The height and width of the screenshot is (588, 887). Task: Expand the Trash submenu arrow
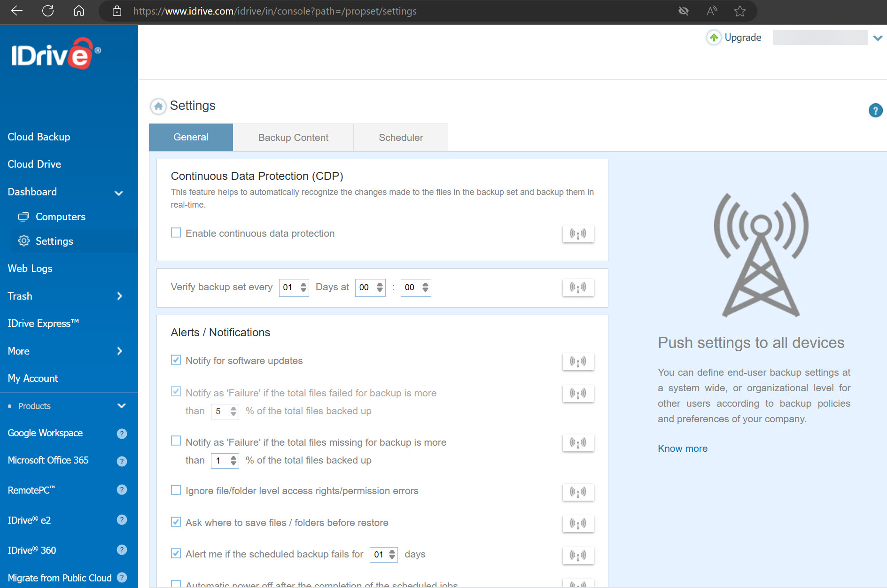(x=119, y=296)
